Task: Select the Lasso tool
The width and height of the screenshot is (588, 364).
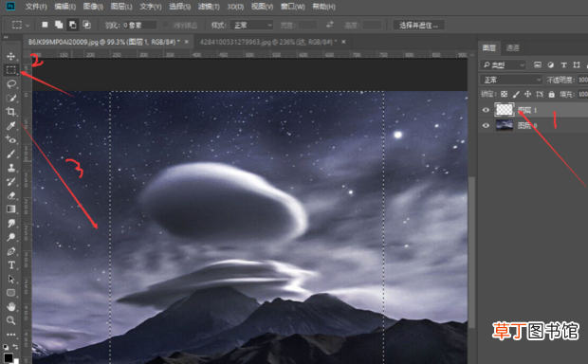Action: click(11, 84)
